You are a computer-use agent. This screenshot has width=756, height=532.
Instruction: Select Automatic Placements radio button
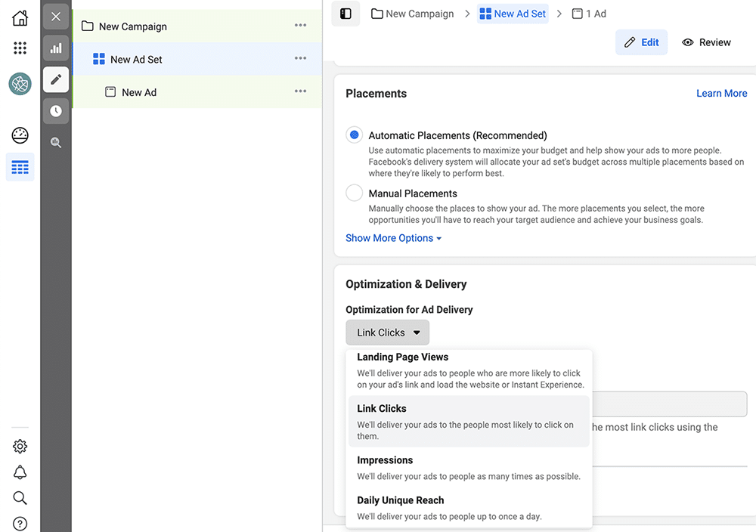[x=354, y=135]
